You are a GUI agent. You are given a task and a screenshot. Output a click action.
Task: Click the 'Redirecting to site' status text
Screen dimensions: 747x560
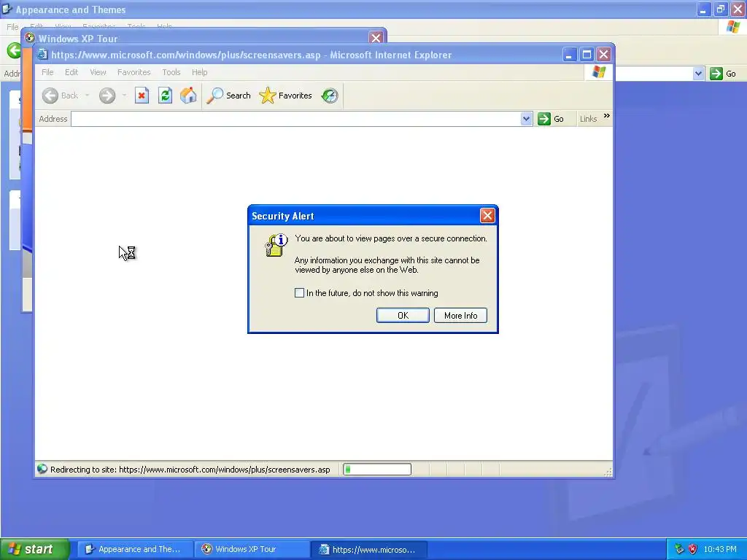[x=190, y=470]
